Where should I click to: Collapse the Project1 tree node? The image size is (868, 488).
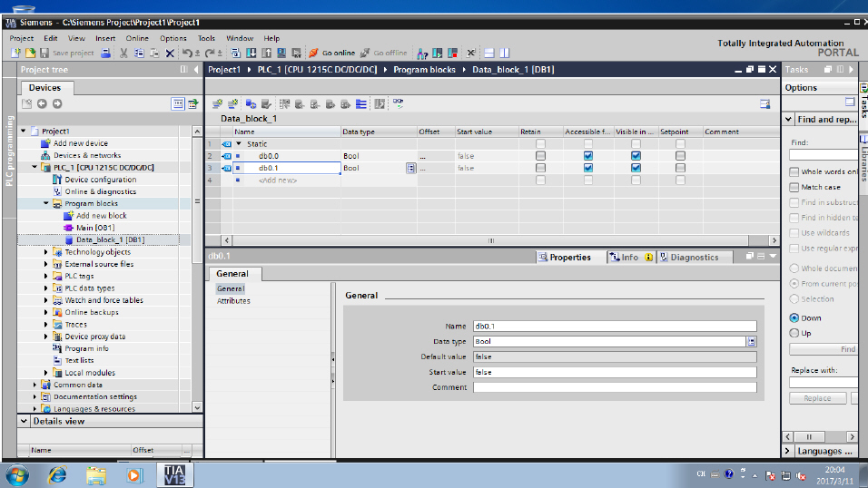pos(24,132)
